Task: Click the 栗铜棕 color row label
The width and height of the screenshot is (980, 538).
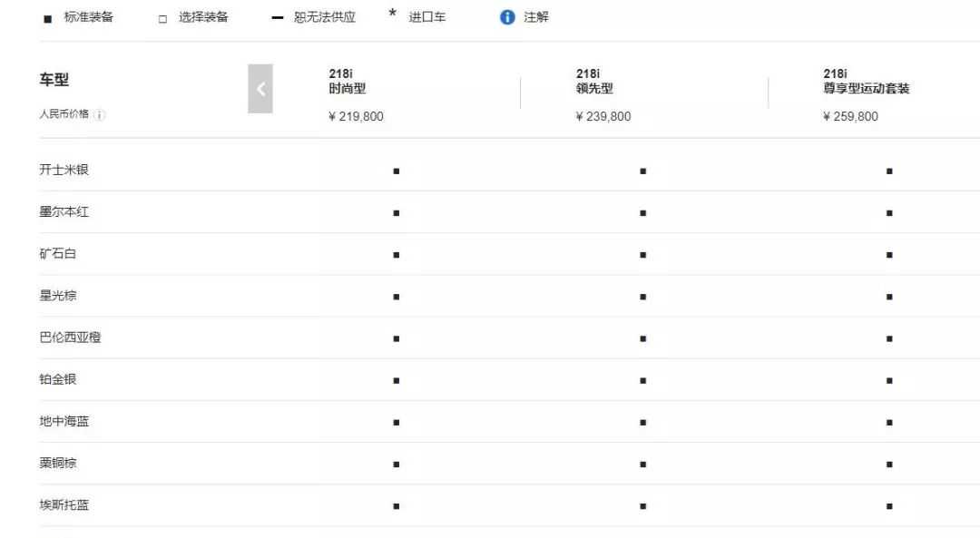Action: [58, 463]
